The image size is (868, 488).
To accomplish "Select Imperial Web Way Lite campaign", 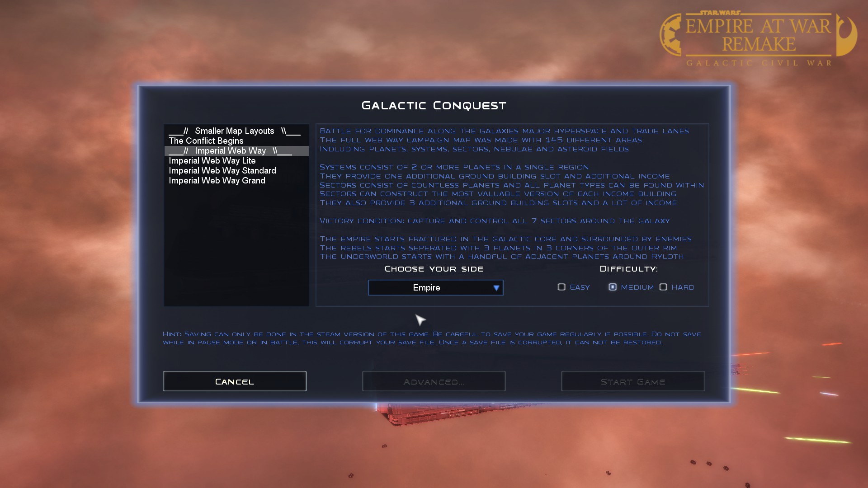I will pyautogui.click(x=212, y=160).
